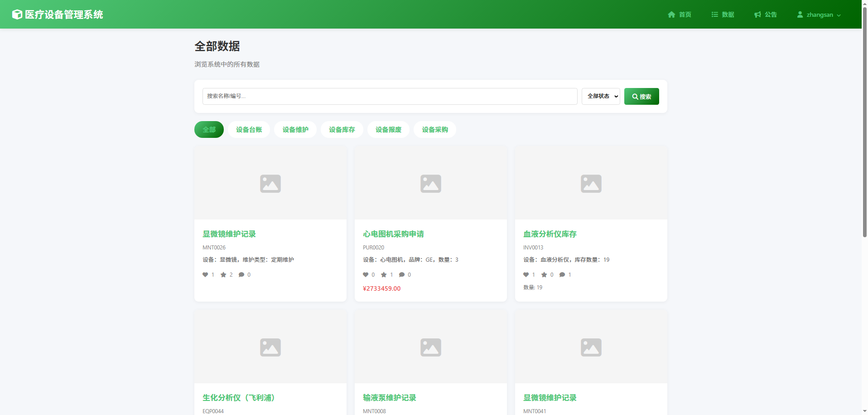Screen dimensions: 868x415
Task: Select the 全部 category tab
Action: (x=209, y=130)
